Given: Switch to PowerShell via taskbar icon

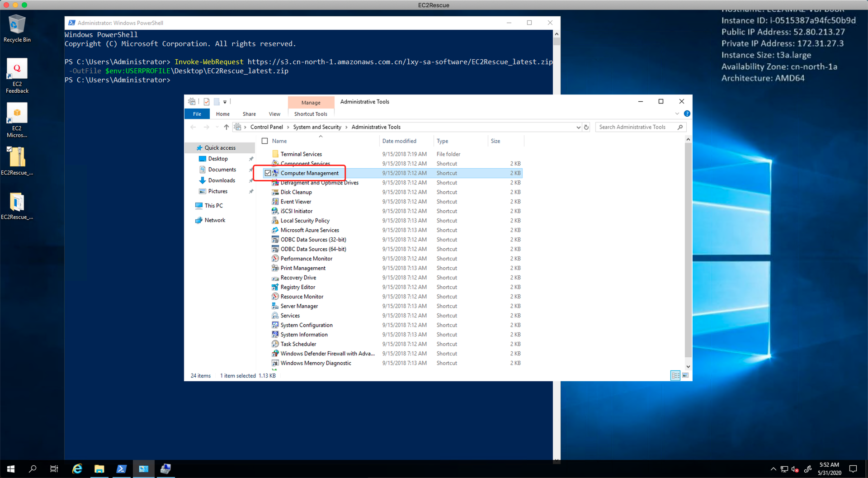Looking at the screenshot, I should [121, 469].
